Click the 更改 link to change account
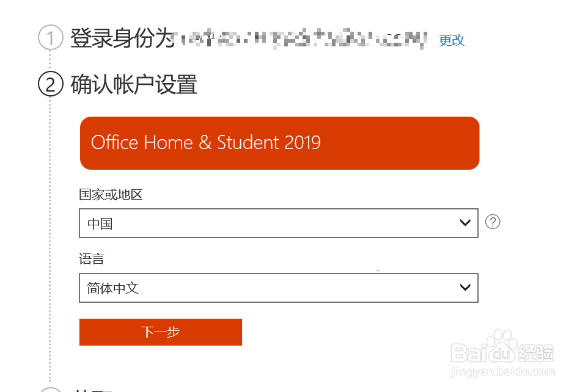This screenshot has width=588, height=392. tap(452, 40)
